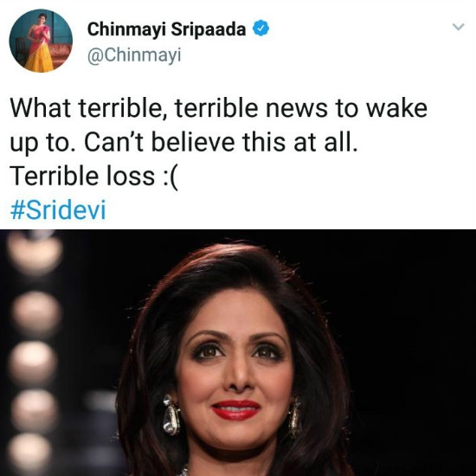Click the bottommost blurred light in photo

[29, 453]
